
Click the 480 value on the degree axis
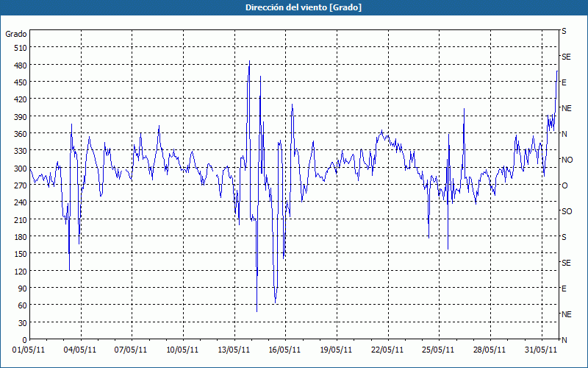[x=21, y=66]
